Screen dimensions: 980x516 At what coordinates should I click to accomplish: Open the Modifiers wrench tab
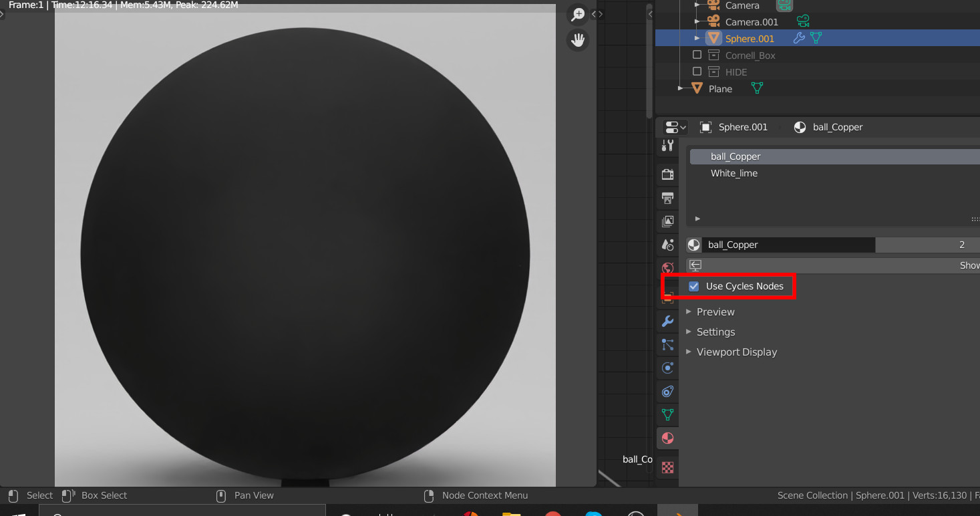[667, 321]
